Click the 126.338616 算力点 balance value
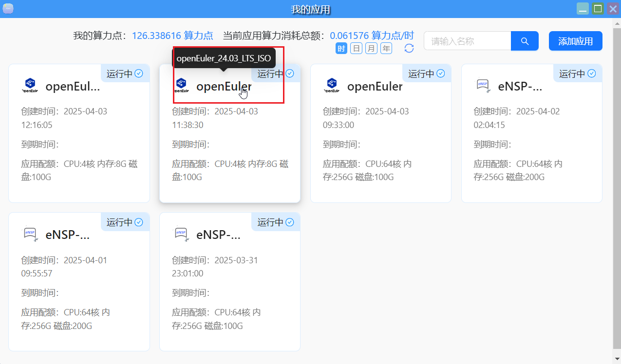Viewport: 621px width, 364px height. tap(172, 36)
